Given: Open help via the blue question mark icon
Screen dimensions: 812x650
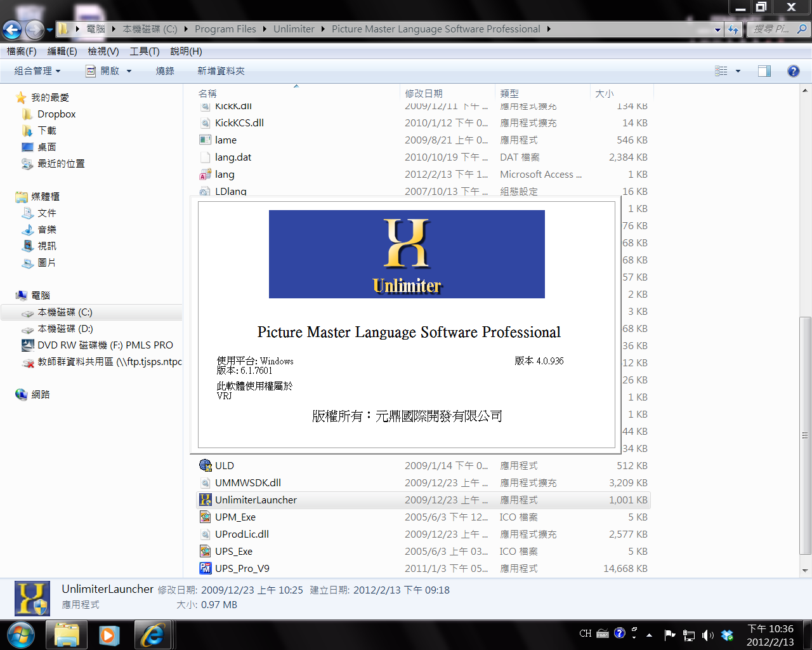Looking at the screenshot, I should click(793, 71).
